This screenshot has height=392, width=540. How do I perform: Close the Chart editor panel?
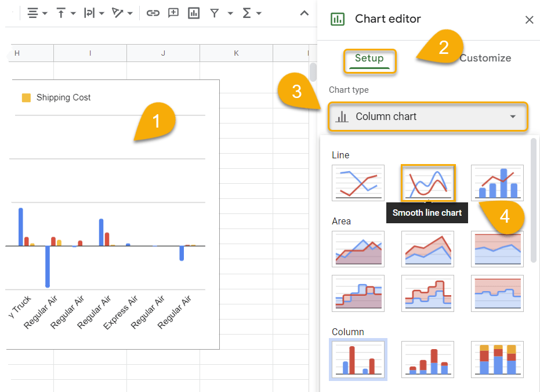point(529,19)
